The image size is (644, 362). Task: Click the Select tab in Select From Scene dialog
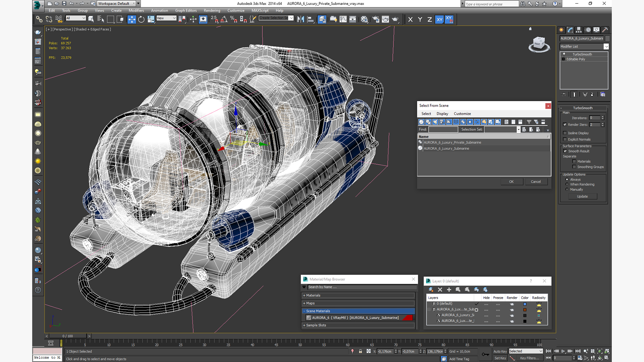(426, 114)
